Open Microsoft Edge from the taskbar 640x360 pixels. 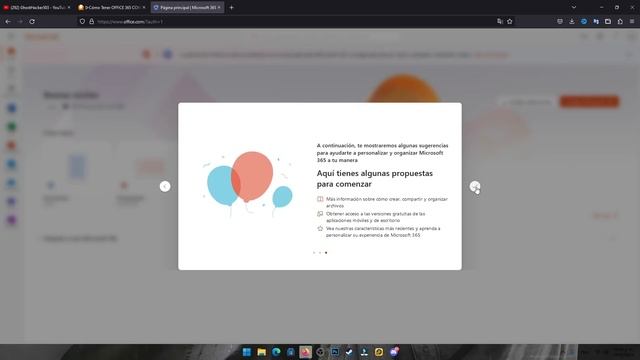pos(276,352)
